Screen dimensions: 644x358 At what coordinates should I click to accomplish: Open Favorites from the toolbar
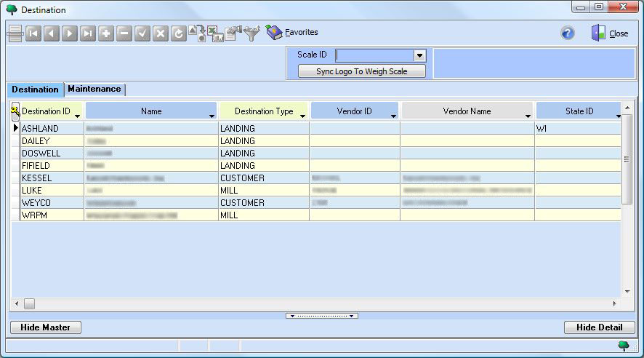(x=292, y=33)
